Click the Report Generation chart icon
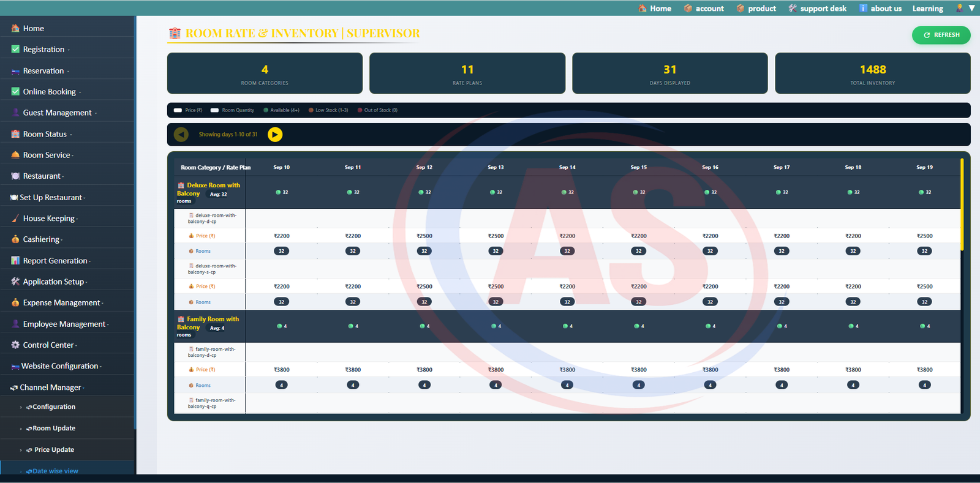 pyautogui.click(x=15, y=261)
